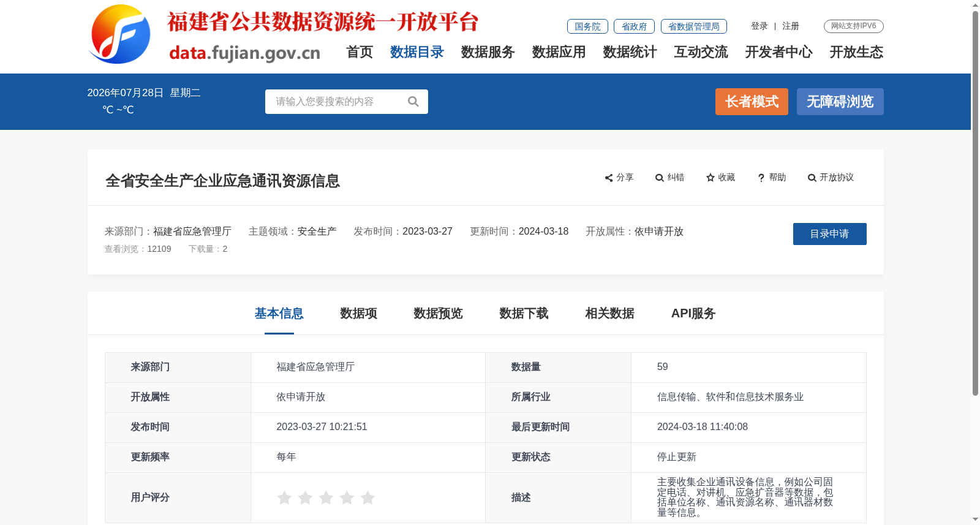Open the 首页 navigation item
Viewport: 980px width, 525px height.
(360, 52)
